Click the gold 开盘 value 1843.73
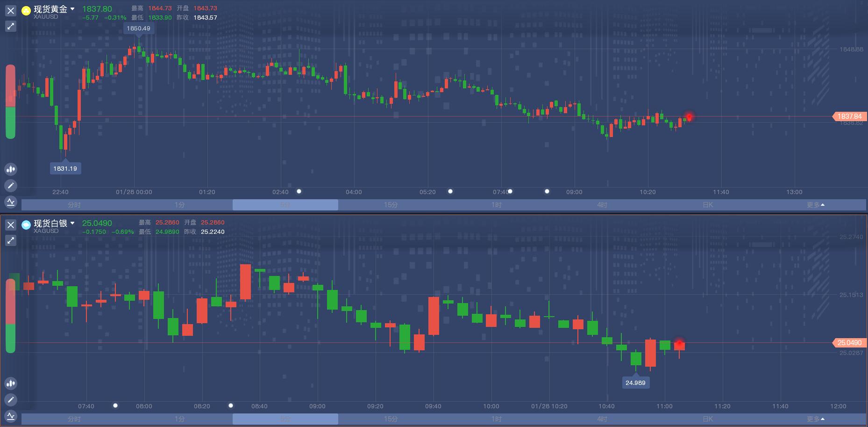This screenshot has height=427, width=868. pyautogui.click(x=205, y=8)
